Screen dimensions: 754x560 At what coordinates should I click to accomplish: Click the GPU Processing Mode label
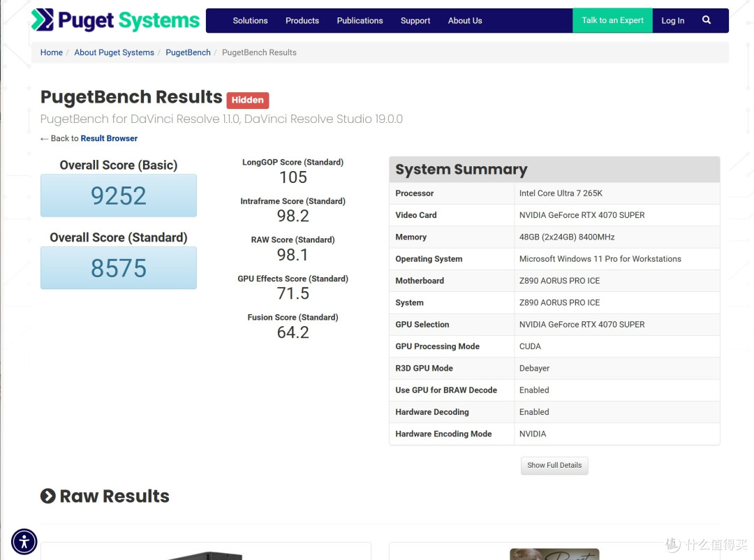pos(437,346)
